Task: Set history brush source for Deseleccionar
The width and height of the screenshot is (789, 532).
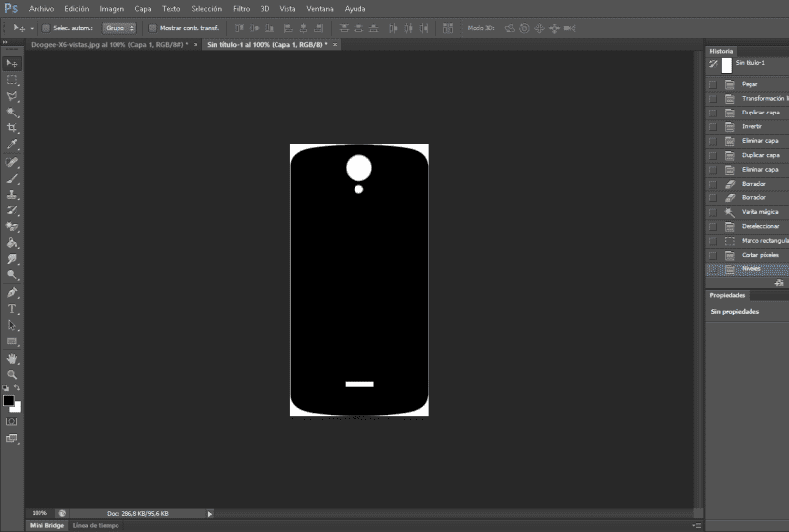Action: (x=713, y=226)
